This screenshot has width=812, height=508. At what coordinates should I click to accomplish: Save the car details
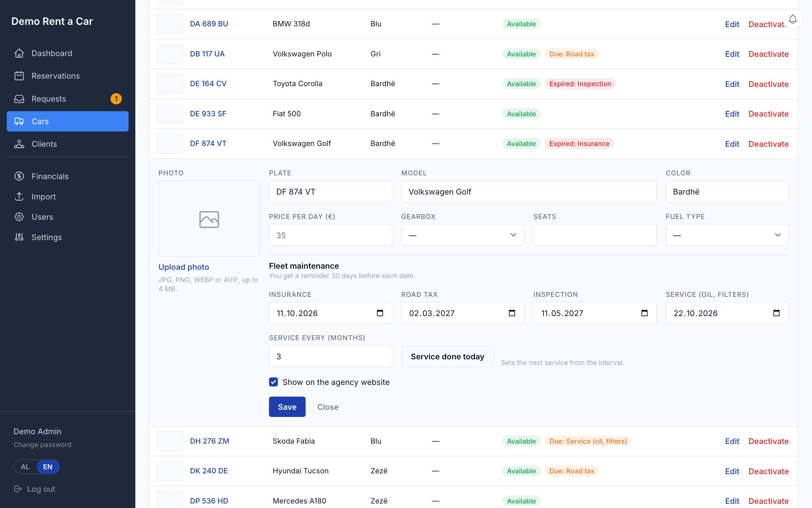click(x=287, y=407)
